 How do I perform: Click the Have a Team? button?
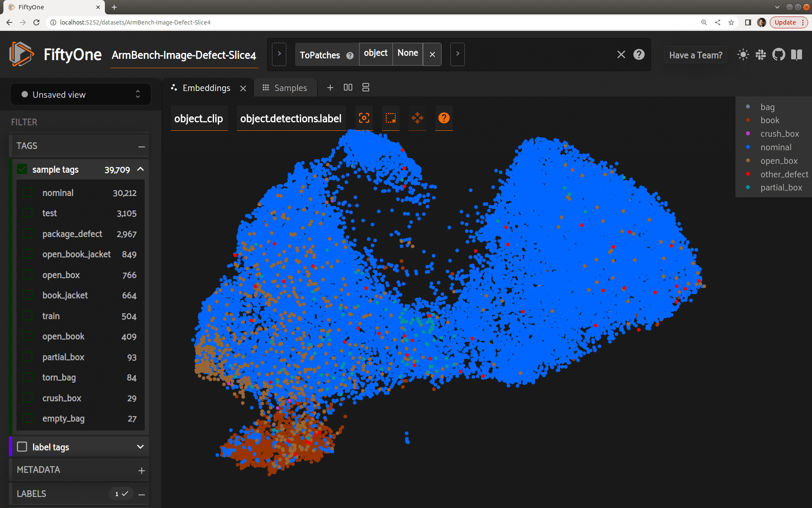point(695,55)
